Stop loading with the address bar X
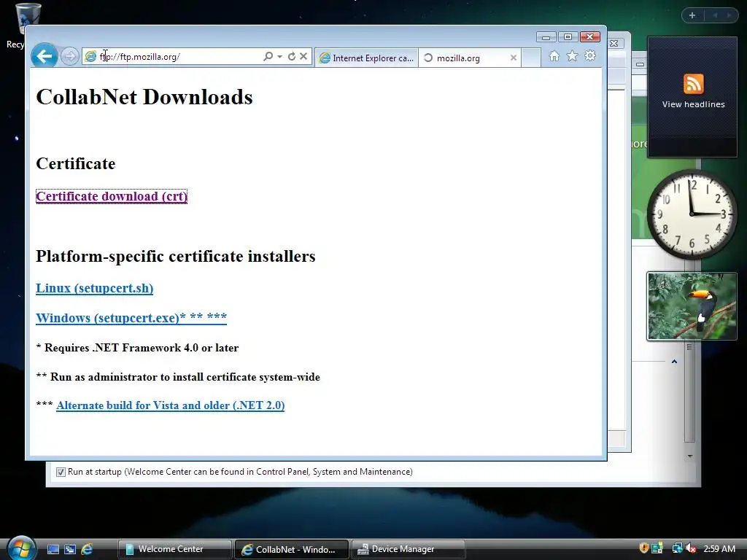 coord(303,56)
